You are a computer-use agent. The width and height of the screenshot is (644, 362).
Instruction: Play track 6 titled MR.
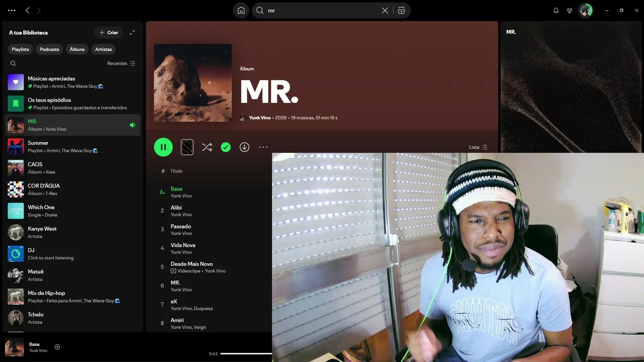(175, 283)
